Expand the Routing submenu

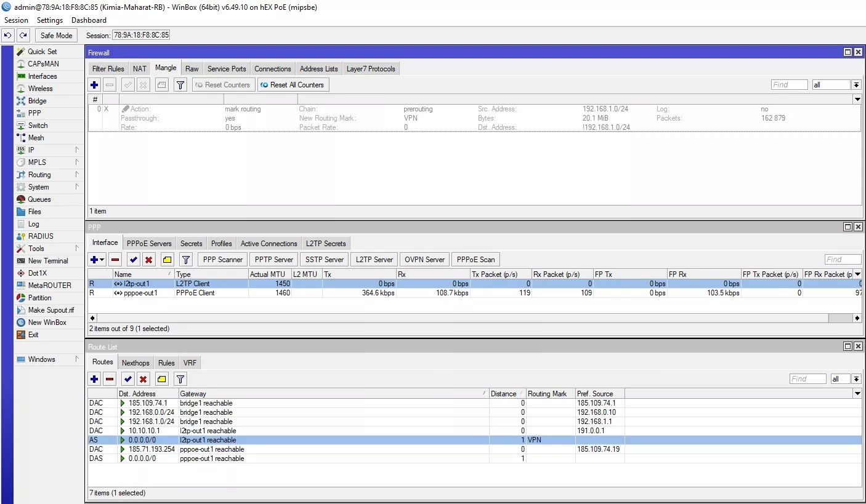[x=49, y=175]
